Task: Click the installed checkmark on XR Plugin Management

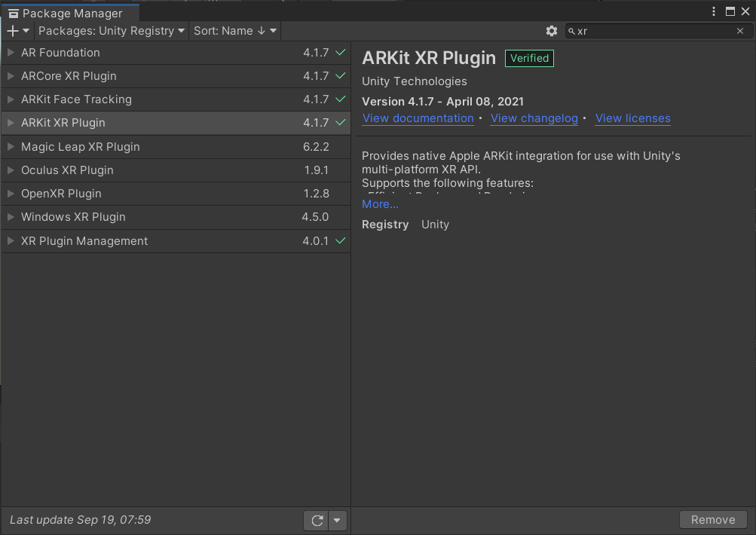Action: pos(341,240)
